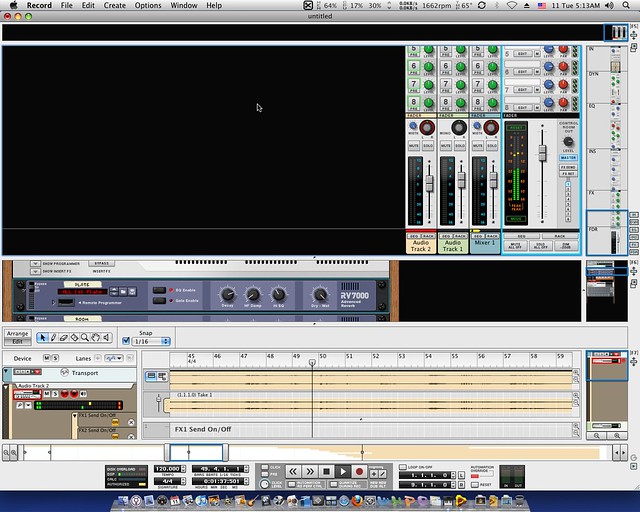Image resolution: width=640 pixels, height=512 pixels.
Task: Click the Stop transport button
Action: pos(327,472)
